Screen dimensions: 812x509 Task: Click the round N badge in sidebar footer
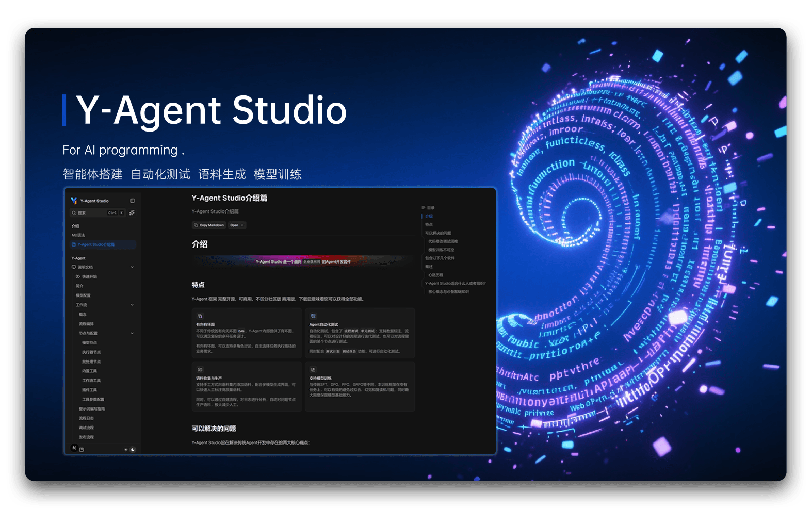point(74,448)
